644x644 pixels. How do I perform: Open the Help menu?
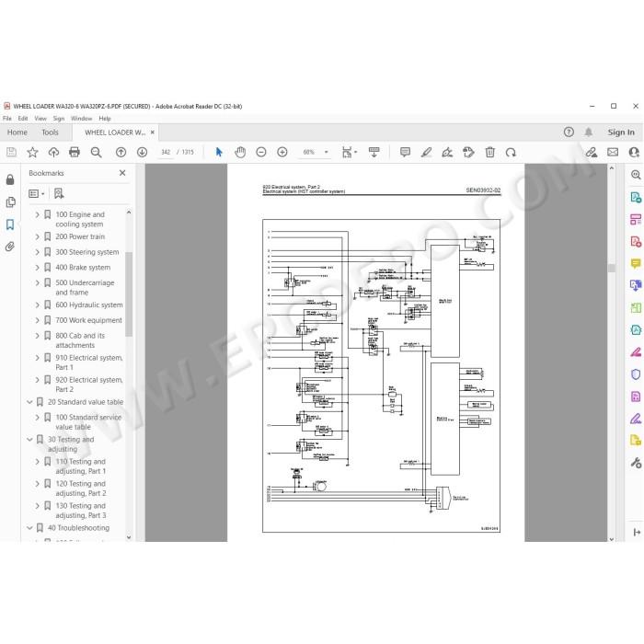pos(105,119)
